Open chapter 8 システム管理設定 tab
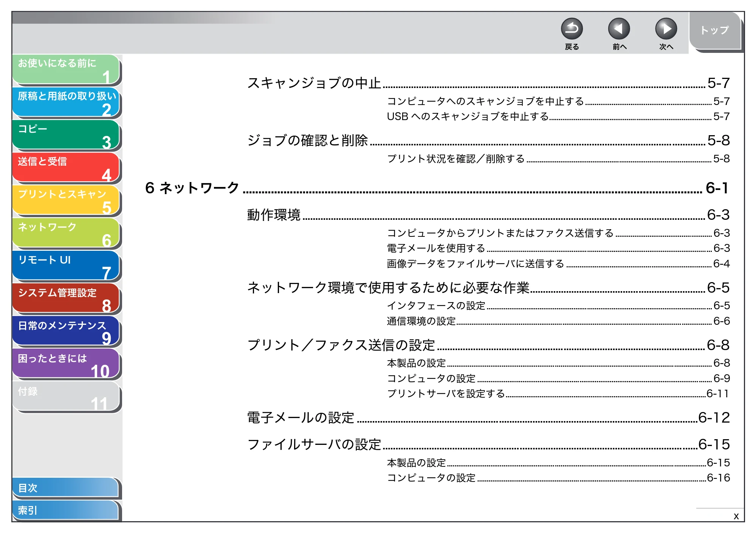 tap(66, 299)
